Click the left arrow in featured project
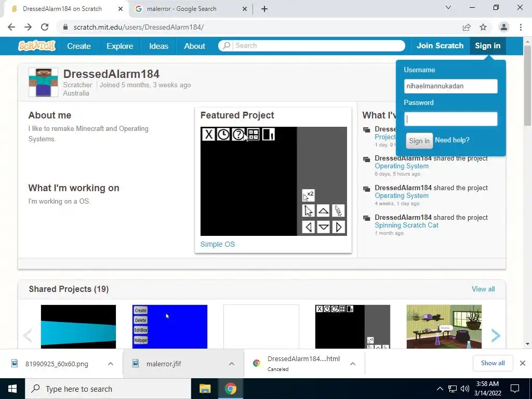 309,227
